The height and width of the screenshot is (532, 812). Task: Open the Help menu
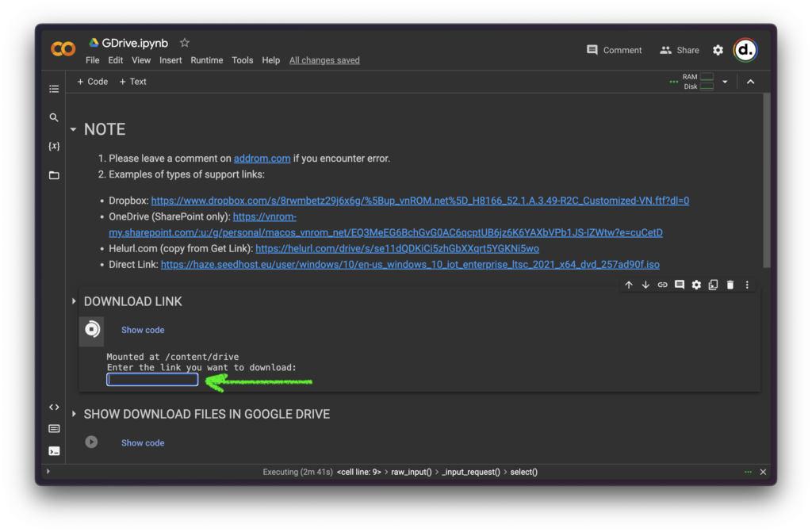(271, 60)
